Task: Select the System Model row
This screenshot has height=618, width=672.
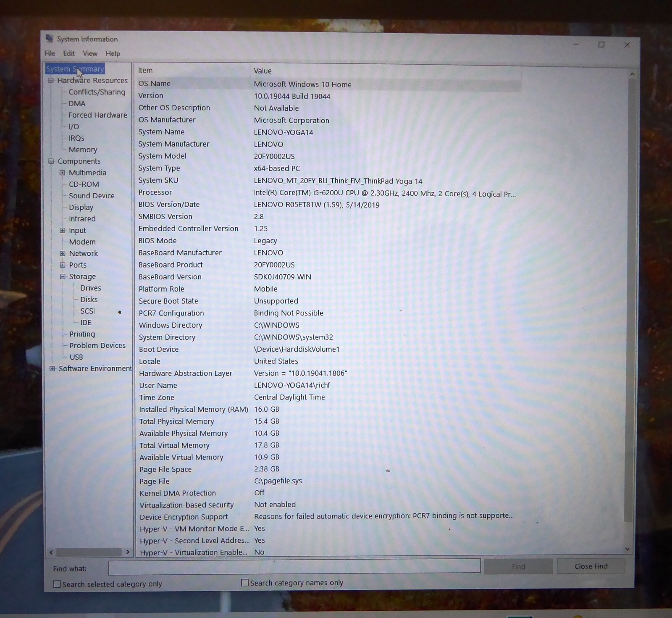Action: [327, 156]
